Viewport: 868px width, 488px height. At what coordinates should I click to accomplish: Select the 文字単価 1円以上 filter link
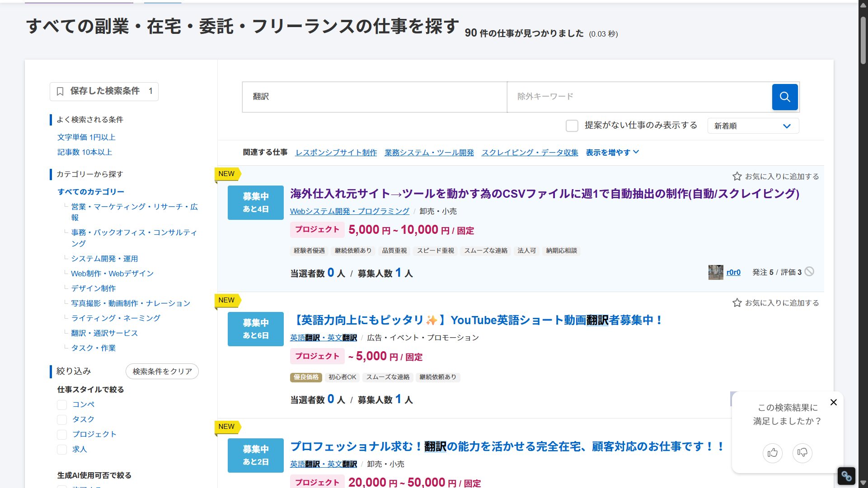click(86, 137)
